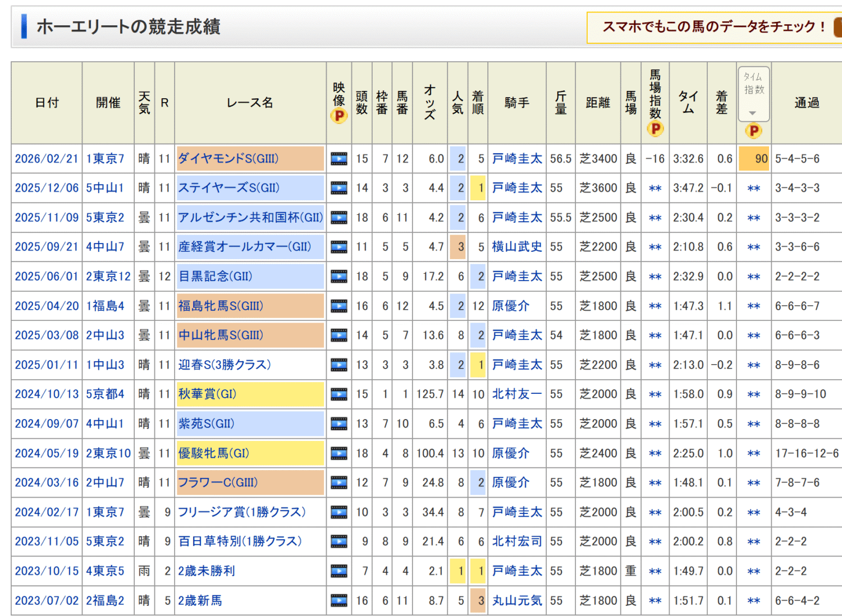Image resolution: width=842 pixels, height=616 pixels.
Task: Click the スマホでもこの馬のデータをチェック banner
Action: 714,27
